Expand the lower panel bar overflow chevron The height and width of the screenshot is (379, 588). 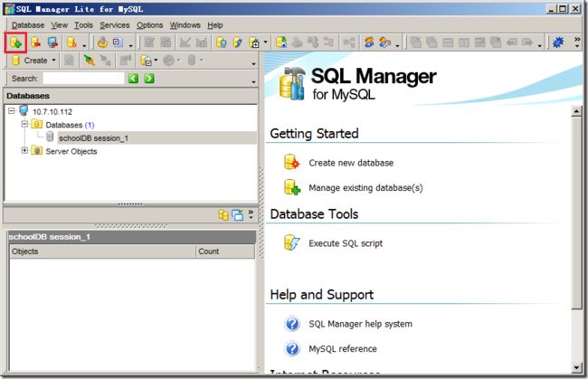(x=251, y=214)
